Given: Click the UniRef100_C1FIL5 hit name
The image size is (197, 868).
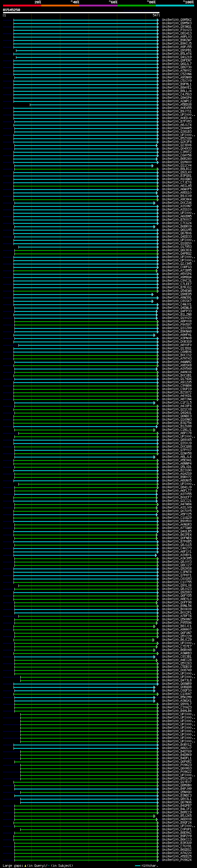Looking at the screenshot, I should (x=177, y=403).
